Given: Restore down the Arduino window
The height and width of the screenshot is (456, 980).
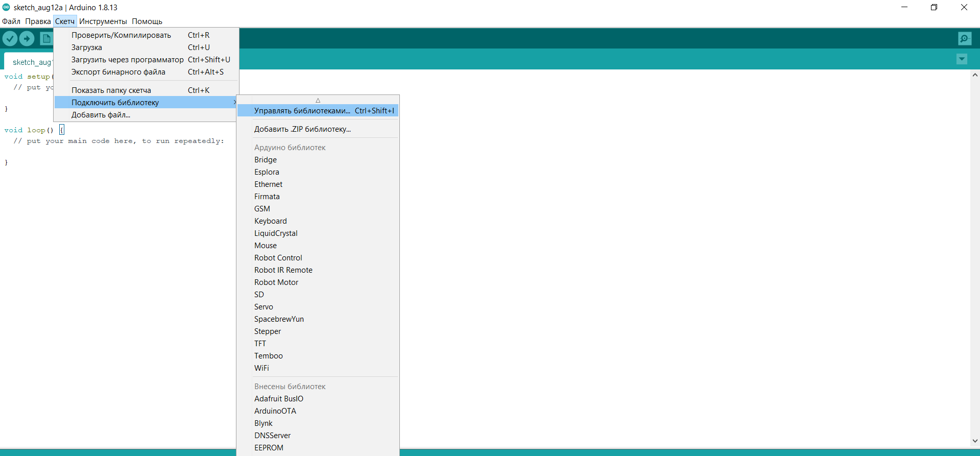Looking at the screenshot, I should coord(934,7).
